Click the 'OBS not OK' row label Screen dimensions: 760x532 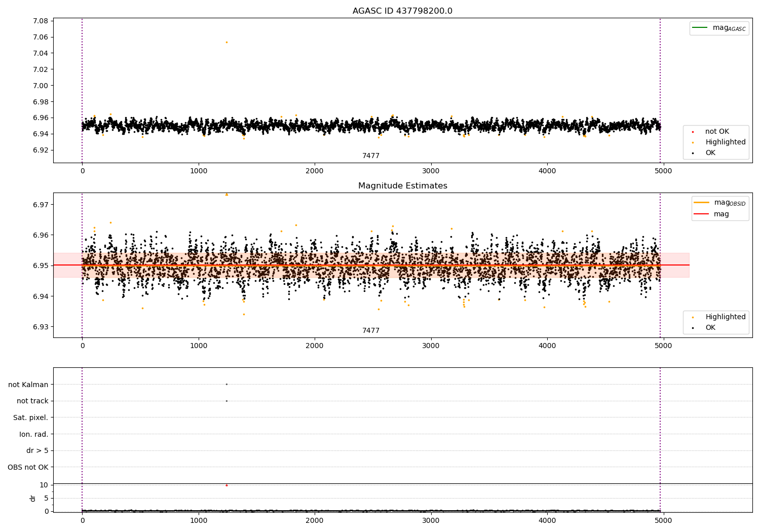coord(28,467)
